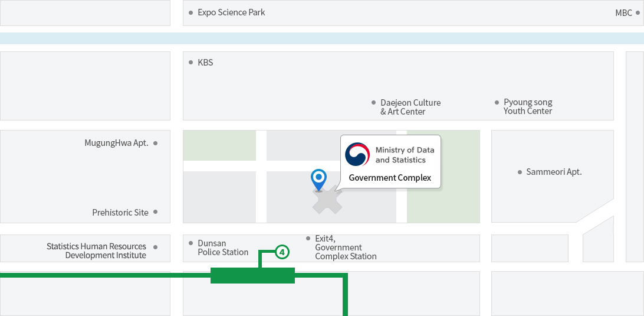Click the Prehistoric Site label
Screen dimensions: 644x316
pos(120,212)
